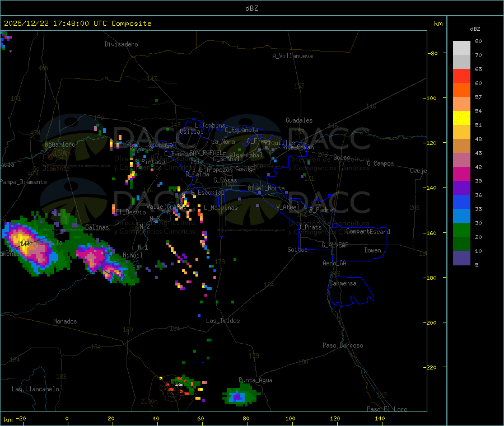Click the -80 km axis tick label
This screenshot has width=504, height=426.
tap(433, 53)
